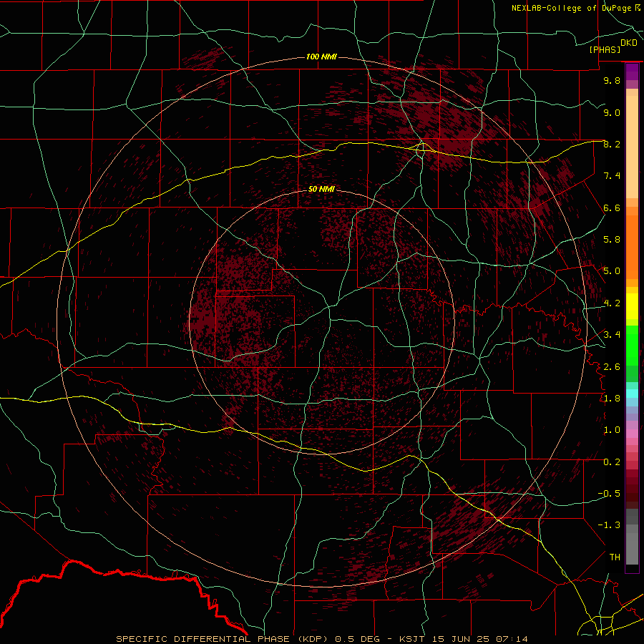
Task: Pick the cyan color bar segment
Action: click(632, 394)
